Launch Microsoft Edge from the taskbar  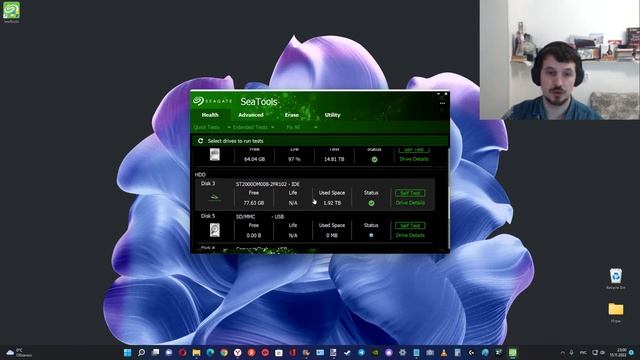(x=210, y=353)
